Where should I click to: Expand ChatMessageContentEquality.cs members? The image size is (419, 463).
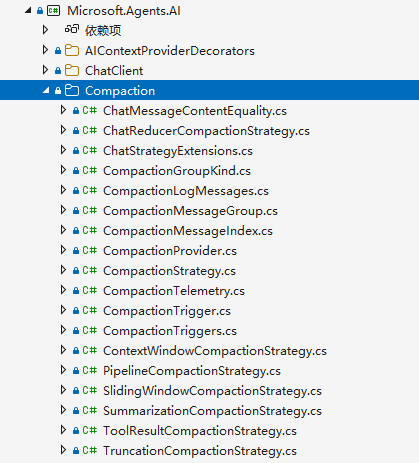coord(63,110)
